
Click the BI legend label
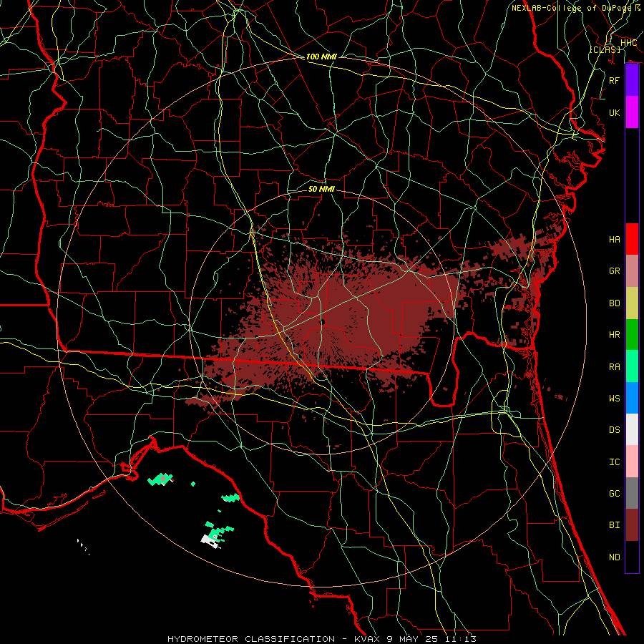614,525
